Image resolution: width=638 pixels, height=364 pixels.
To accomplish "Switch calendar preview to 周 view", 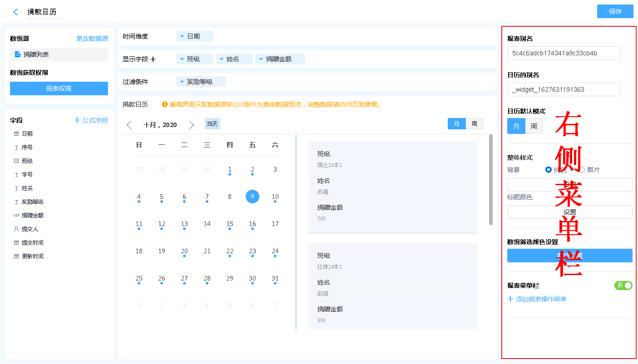I will [x=474, y=124].
